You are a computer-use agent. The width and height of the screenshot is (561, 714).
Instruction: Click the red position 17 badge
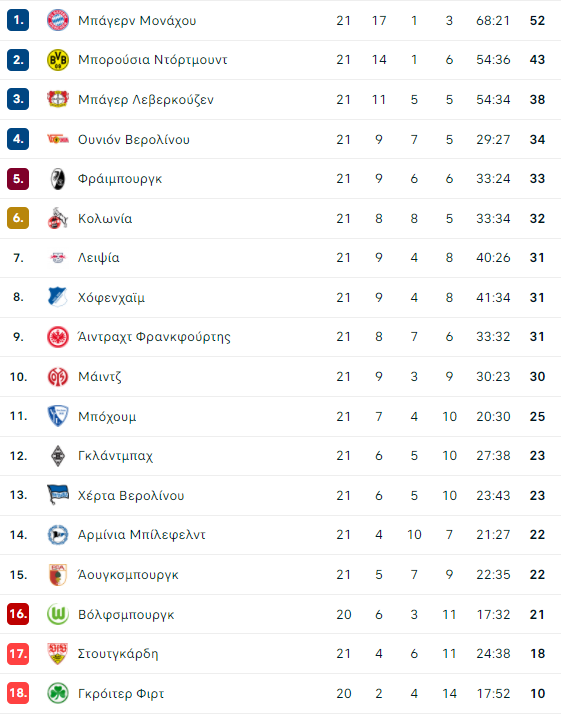pyautogui.click(x=18, y=653)
